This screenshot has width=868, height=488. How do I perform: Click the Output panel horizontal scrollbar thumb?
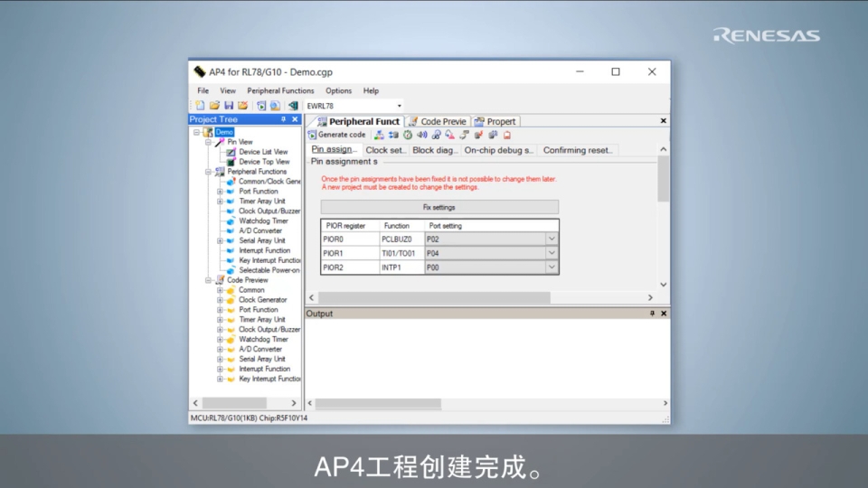pos(378,403)
